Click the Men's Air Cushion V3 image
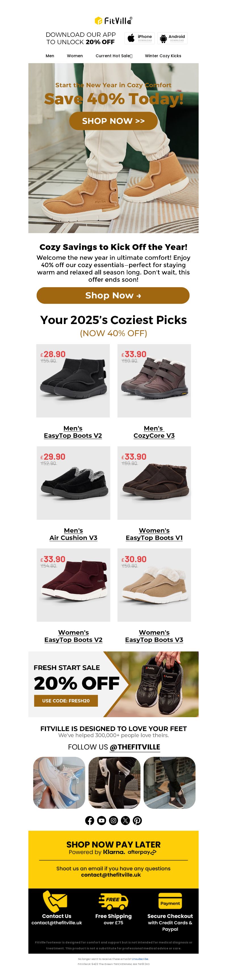The image size is (227, 980). 73,483
